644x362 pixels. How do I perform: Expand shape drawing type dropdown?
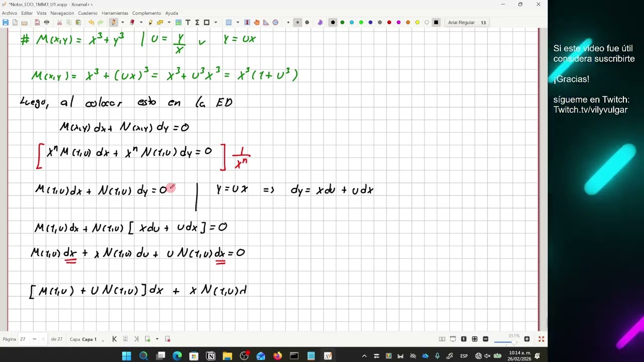pyautogui.click(x=216, y=22)
